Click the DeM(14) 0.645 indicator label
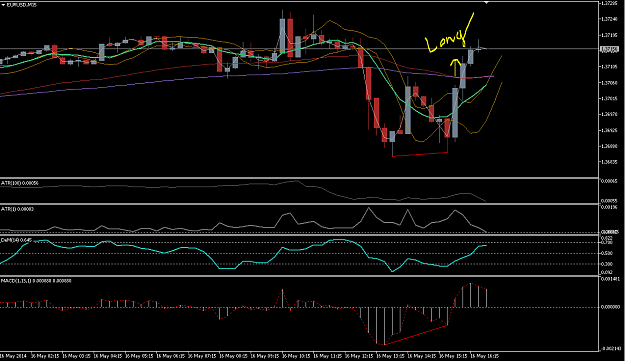 (16, 240)
